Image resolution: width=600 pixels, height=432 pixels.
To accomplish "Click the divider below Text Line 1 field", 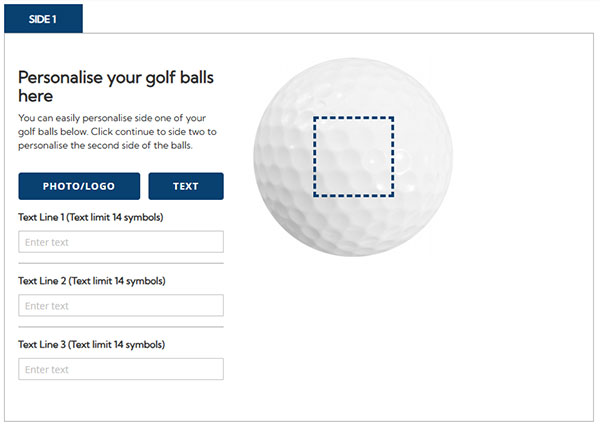I will [120, 264].
